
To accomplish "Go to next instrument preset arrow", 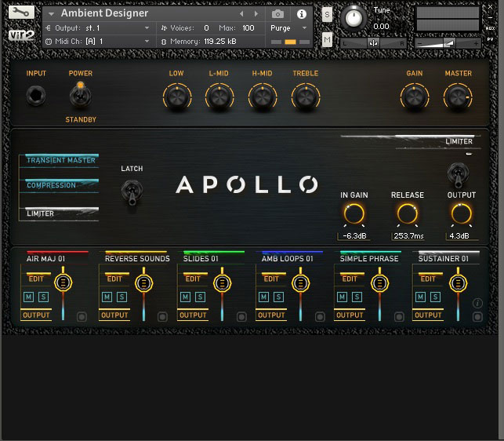I will (256, 13).
